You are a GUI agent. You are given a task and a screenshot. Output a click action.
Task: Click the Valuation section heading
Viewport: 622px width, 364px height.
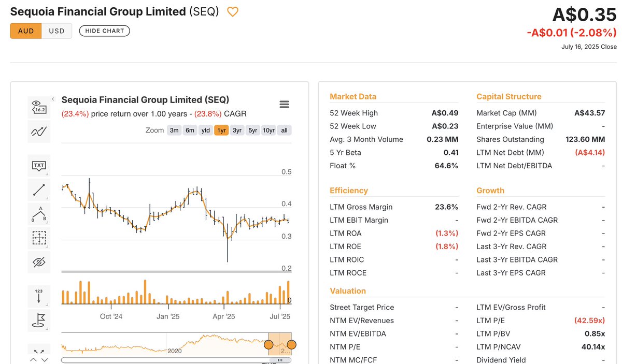click(x=348, y=291)
